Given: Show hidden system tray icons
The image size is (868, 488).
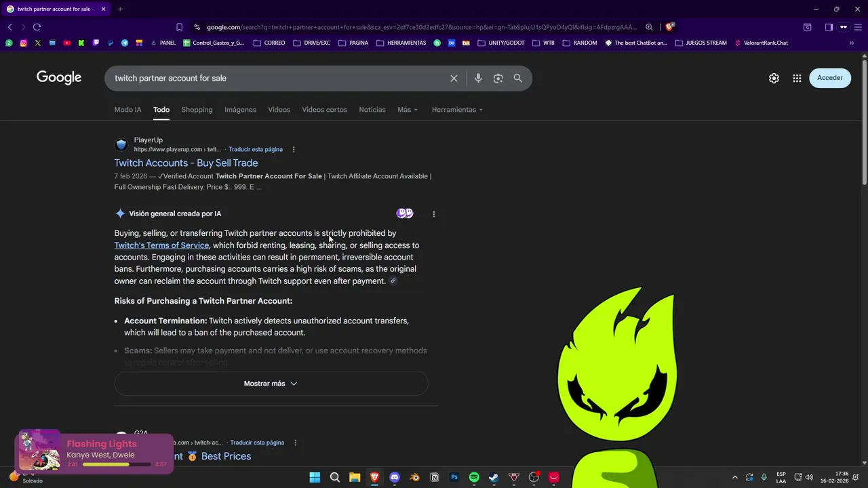Looking at the screenshot, I should point(734,477).
